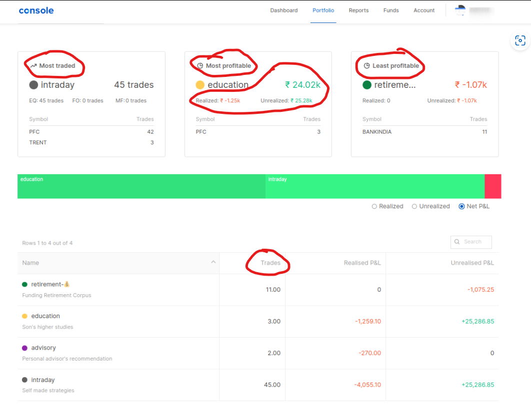Click the console logo
Image resolution: width=531 pixels, height=420 pixels.
(35, 10)
